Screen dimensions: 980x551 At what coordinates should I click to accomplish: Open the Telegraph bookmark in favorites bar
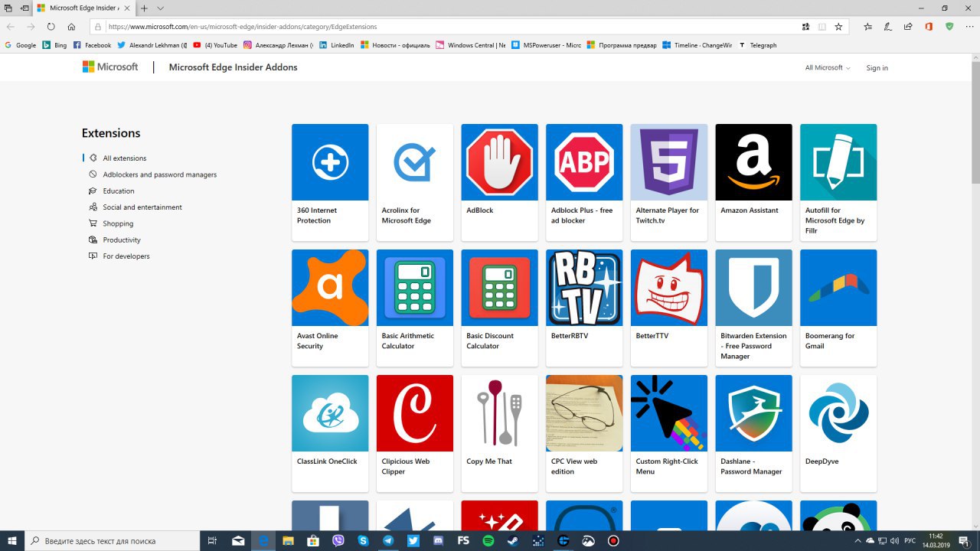click(757, 45)
